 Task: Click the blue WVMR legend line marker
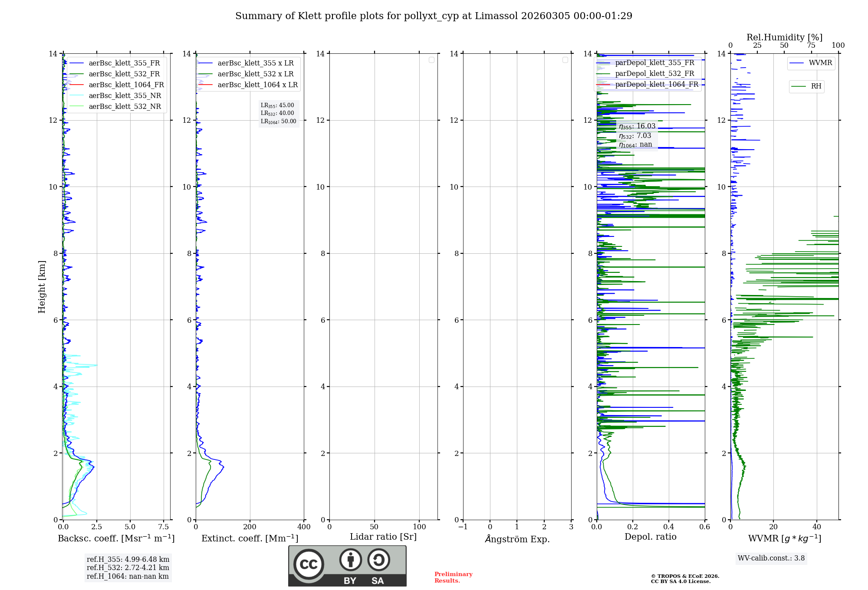pos(796,63)
